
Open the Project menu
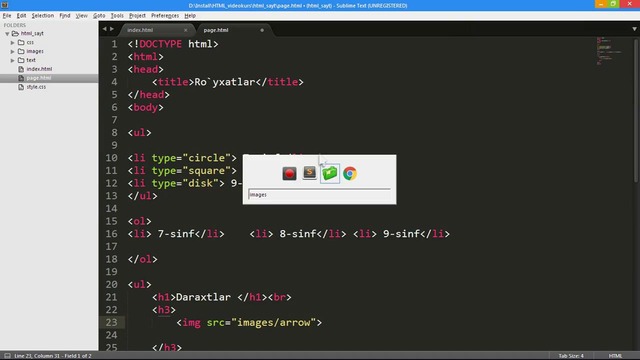[137, 16]
